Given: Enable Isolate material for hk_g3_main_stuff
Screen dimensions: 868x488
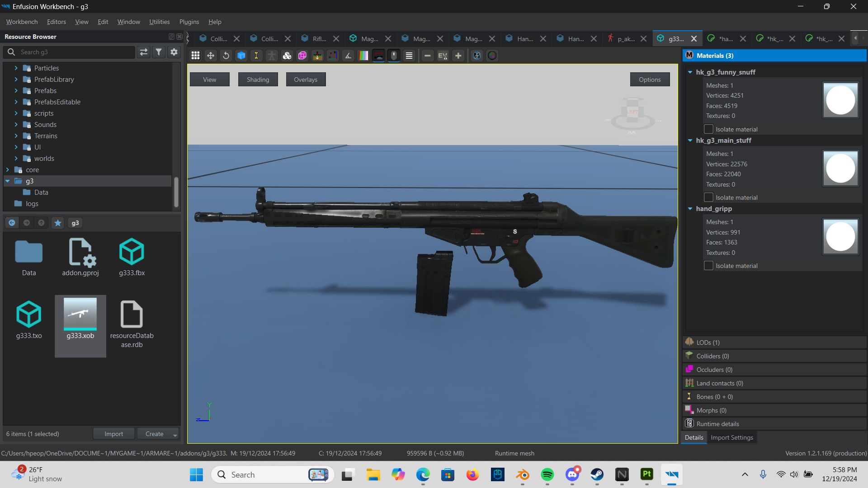Looking at the screenshot, I should 708,197.
